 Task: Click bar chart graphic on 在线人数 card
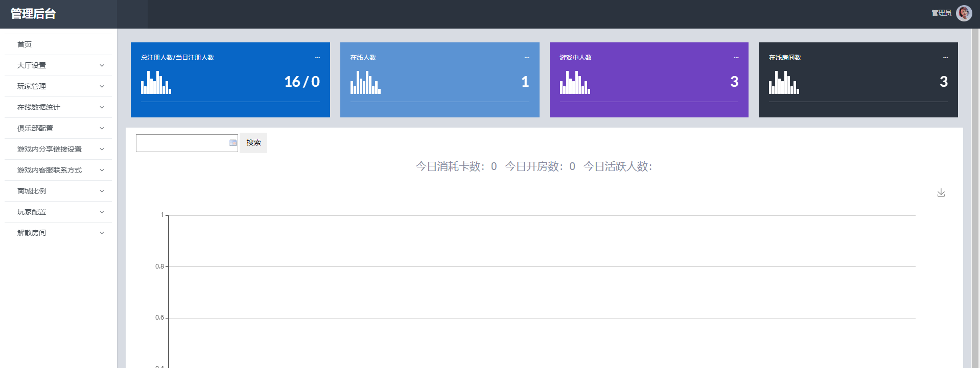365,82
